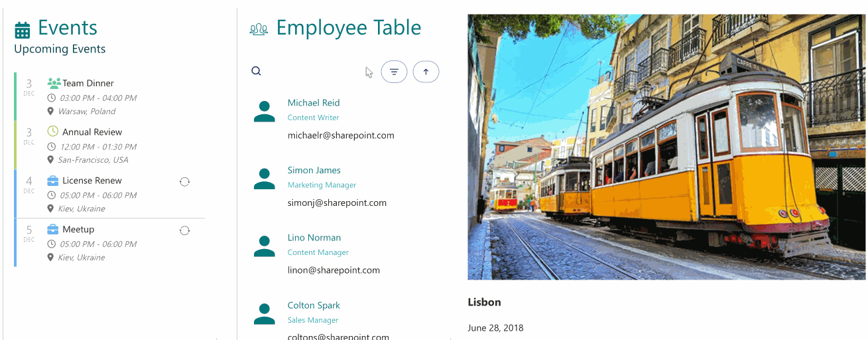Click the Warsaw, Poland location text

click(87, 112)
